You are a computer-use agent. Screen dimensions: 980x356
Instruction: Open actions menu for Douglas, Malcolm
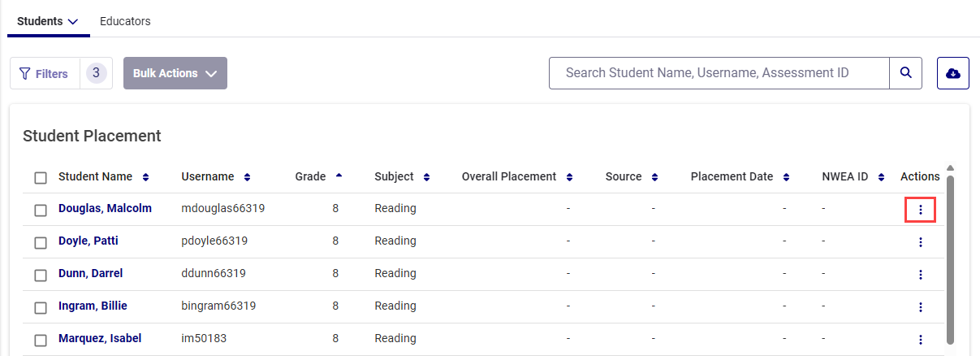click(x=921, y=210)
